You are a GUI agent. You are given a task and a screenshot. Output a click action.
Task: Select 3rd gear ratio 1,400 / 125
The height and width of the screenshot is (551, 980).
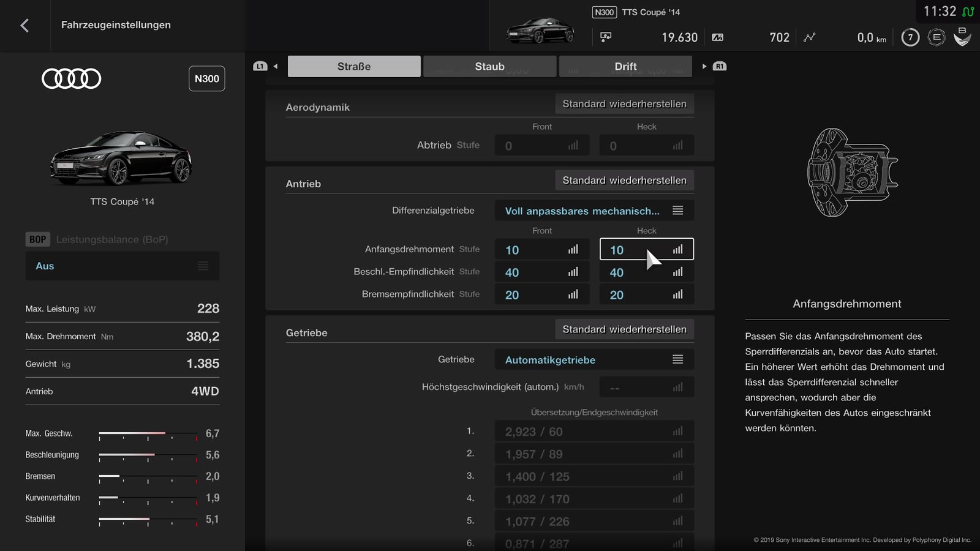tap(594, 476)
